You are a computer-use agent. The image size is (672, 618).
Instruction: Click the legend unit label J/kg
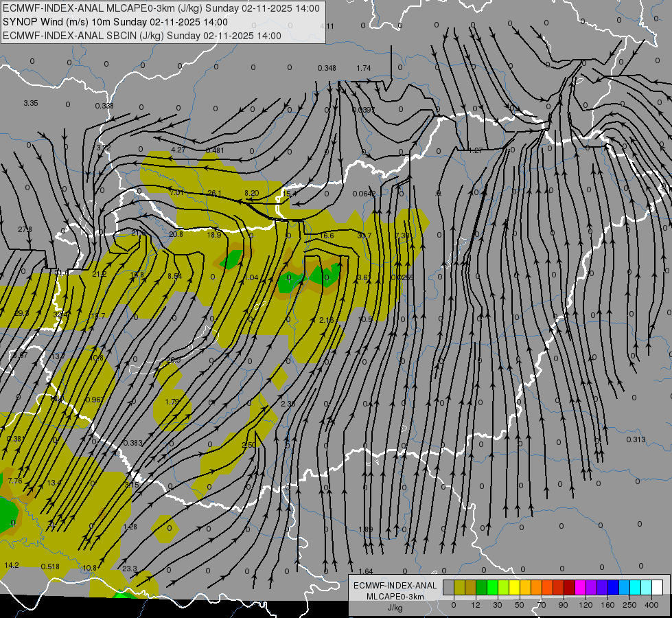click(395, 608)
